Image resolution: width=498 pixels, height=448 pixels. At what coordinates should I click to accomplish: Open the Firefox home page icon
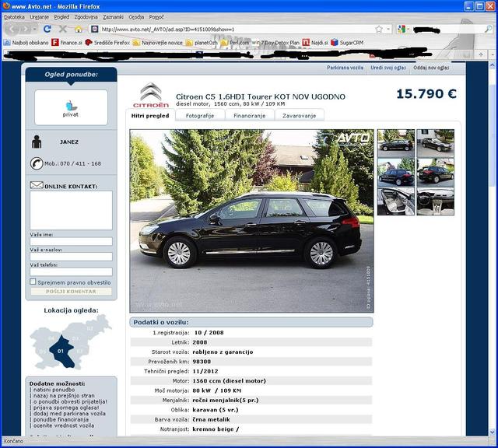78,30
